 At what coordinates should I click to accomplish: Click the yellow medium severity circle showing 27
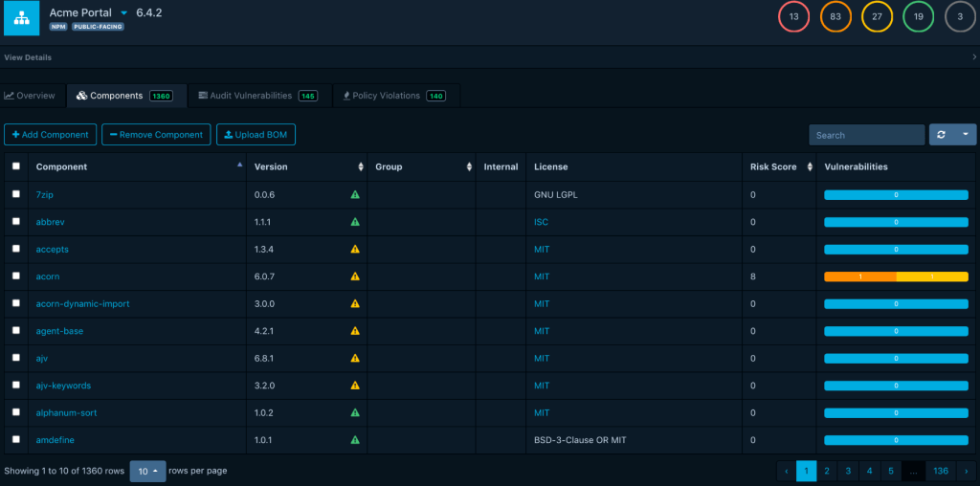tap(877, 17)
